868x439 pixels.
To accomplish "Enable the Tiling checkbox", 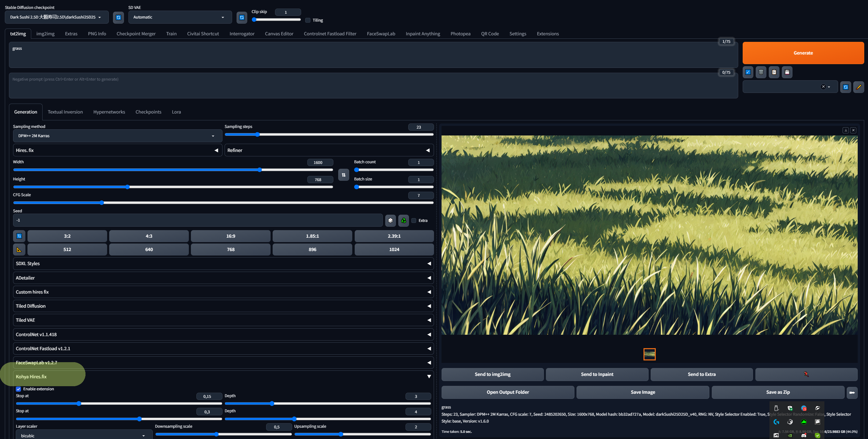I will coord(308,20).
